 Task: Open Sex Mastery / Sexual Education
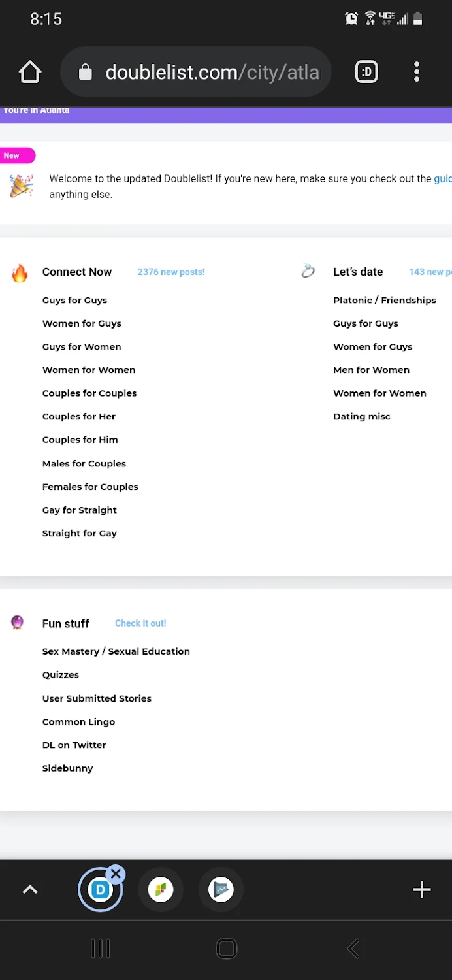(x=116, y=651)
